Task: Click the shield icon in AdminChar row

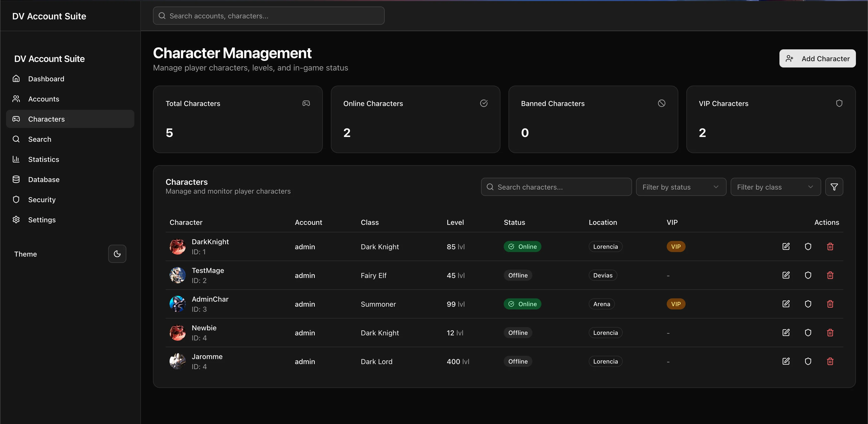Action: coord(808,304)
